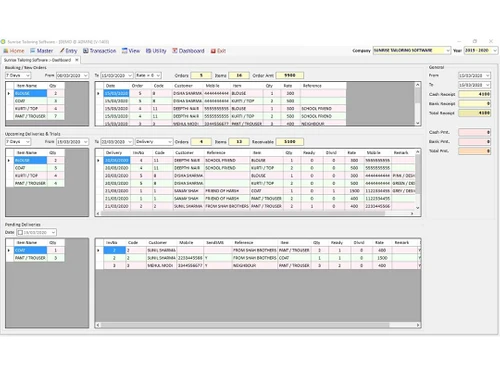500x375 pixels.
Task: Toggle the Pending Deliveries date checkbox
Action: 20,232
